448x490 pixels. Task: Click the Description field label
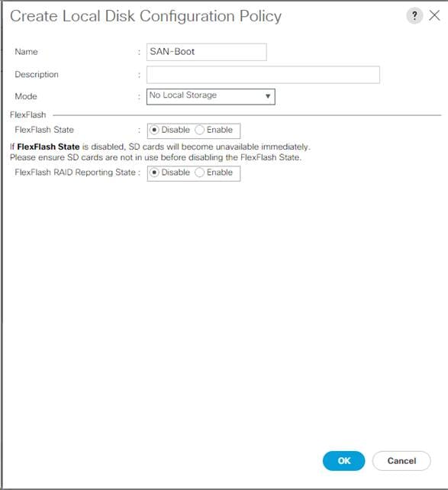click(x=37, y=74)
